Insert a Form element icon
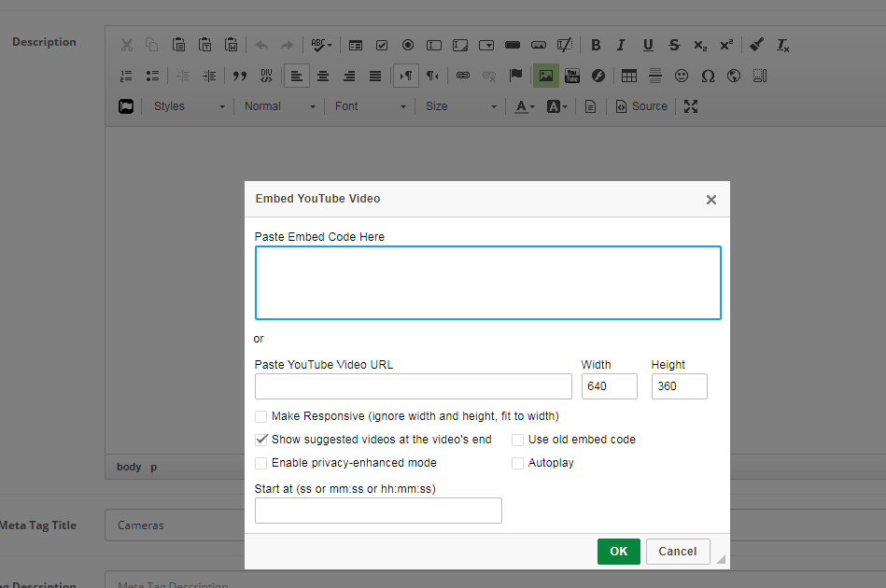Image resolution: width=886 pixels, height=588 pixels. tap(356, 45)
